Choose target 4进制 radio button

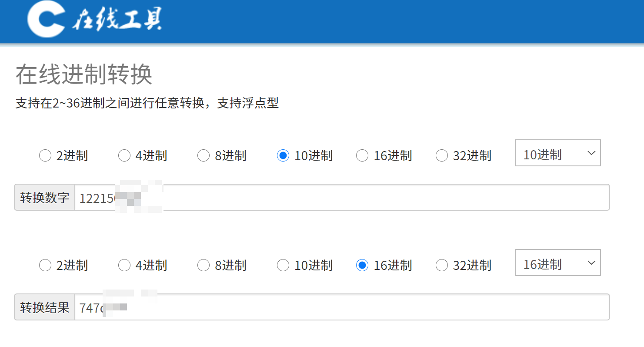124,265
